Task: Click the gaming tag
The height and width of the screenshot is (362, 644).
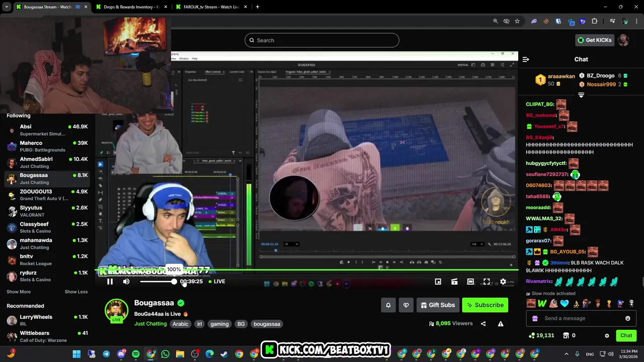Action: coord(219,324)
